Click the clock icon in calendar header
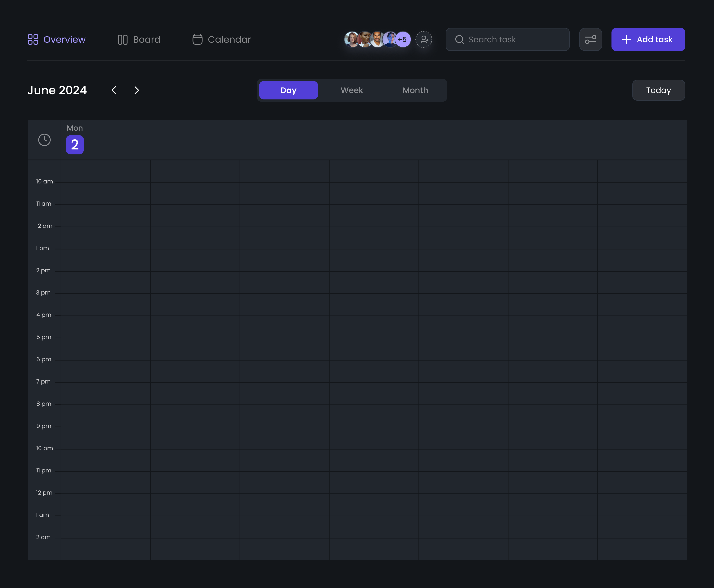The image size is (714, 588). pos(44,140)
